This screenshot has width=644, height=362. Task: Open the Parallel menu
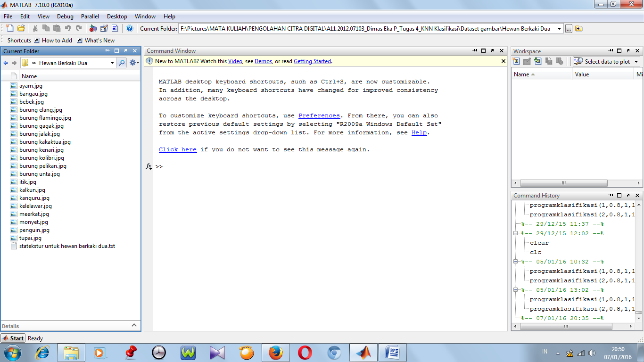pos(90,16)
